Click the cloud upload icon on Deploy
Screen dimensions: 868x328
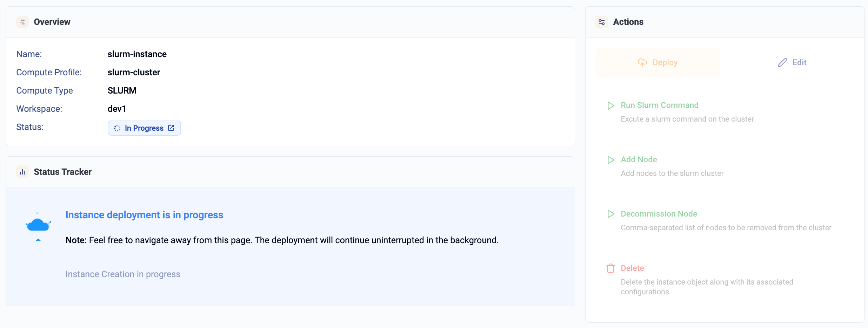tap(642, 62)
